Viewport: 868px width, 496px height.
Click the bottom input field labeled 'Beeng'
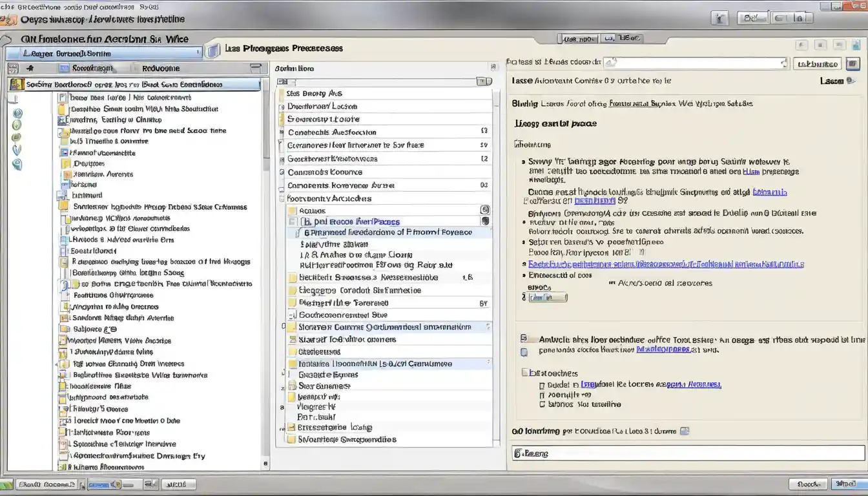688,453
